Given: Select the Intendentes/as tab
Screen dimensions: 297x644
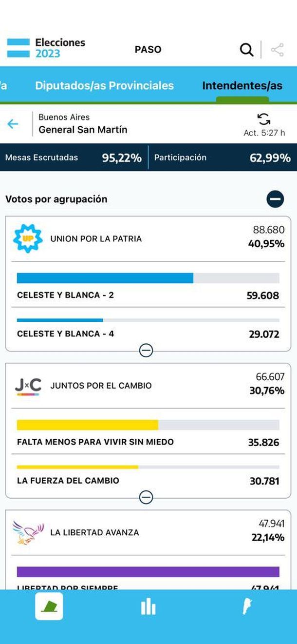Looking at the screenshot, I should click(x=242, y=86).
